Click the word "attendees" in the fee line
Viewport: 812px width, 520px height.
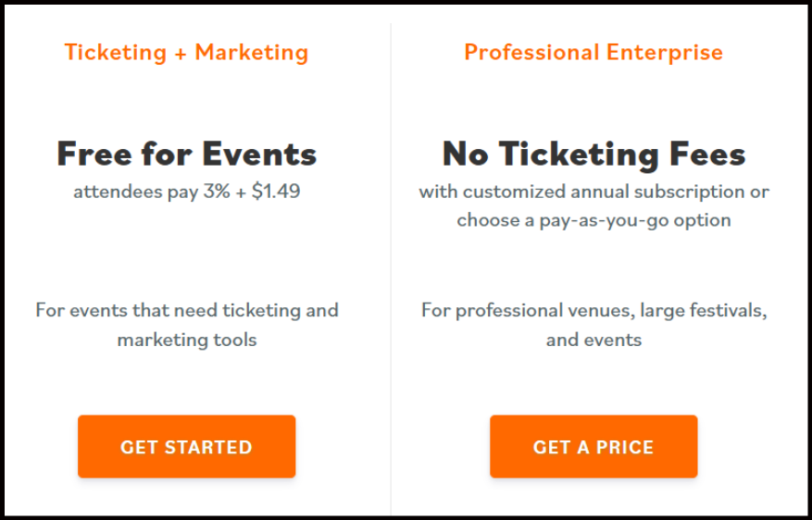[114, 192]
